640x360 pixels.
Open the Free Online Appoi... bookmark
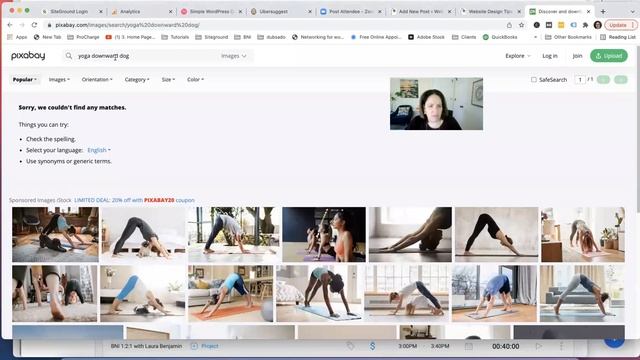click(x=376, y=37)
